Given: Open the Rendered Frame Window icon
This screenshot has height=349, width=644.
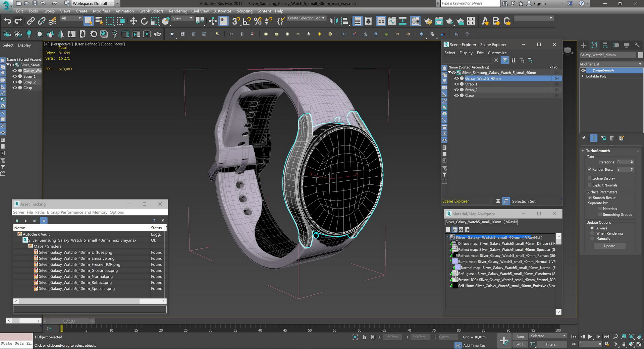Looking at the screenshot, I should [x=439, y=21].
